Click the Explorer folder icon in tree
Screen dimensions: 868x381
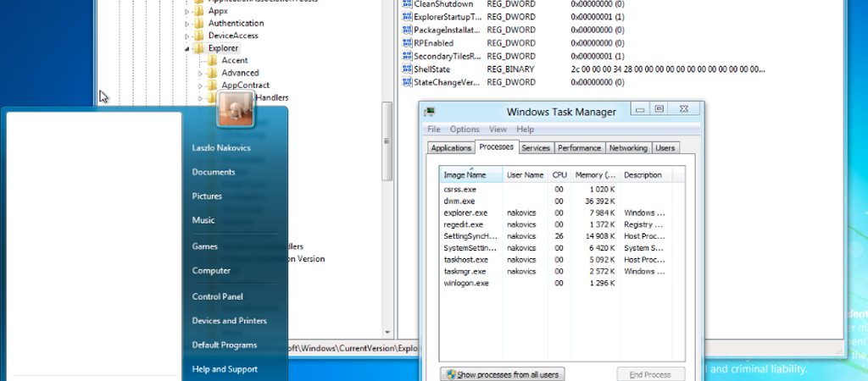click(199, 48)
